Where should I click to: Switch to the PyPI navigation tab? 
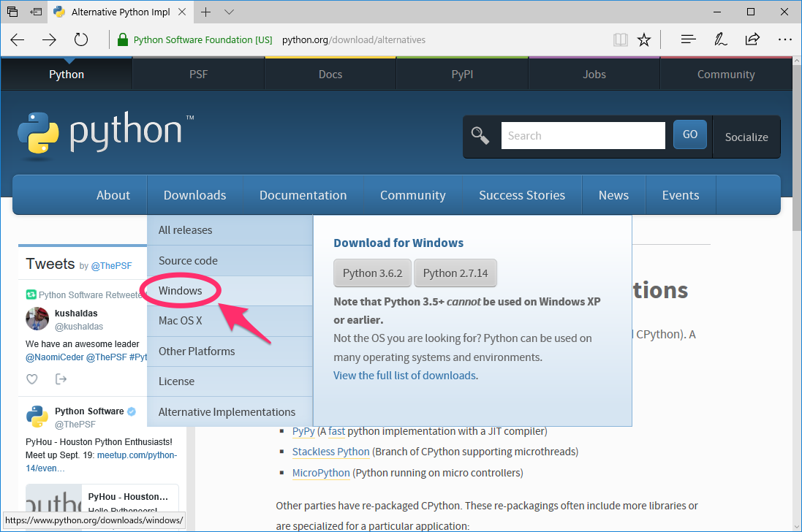pyautogui.click(x=461, y=74)
